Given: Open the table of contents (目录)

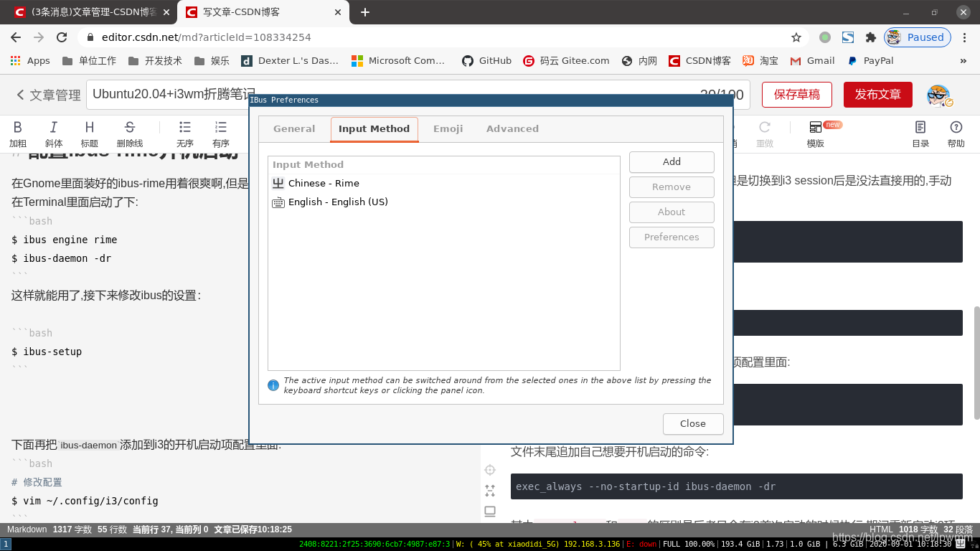Looking at the screenshot, I should (x=920, y=134).
